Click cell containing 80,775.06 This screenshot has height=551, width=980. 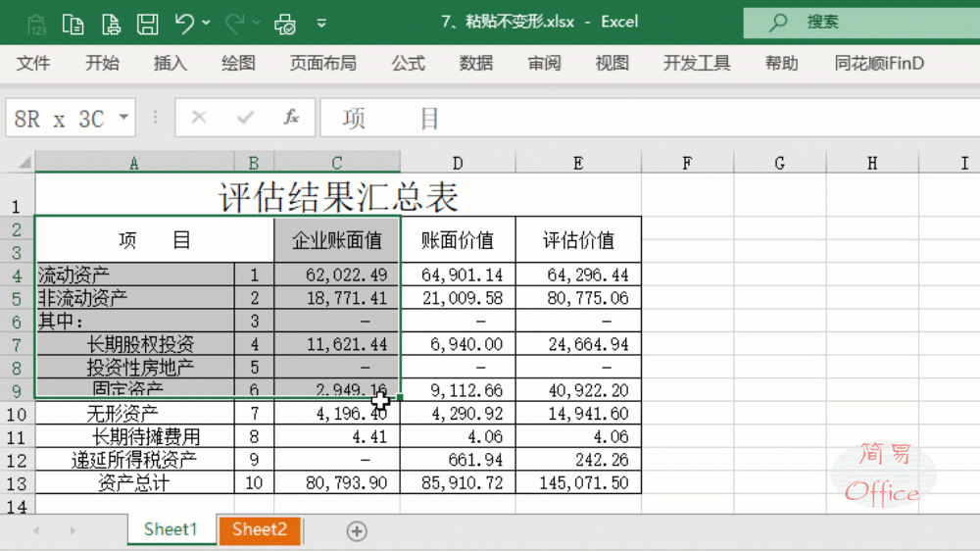[x=578, y=298]
